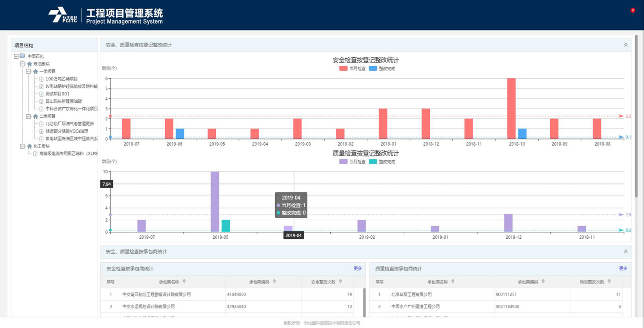
Task: Collapse the 安全、质量检查按登记整改统计 panel
Action: 626,45
